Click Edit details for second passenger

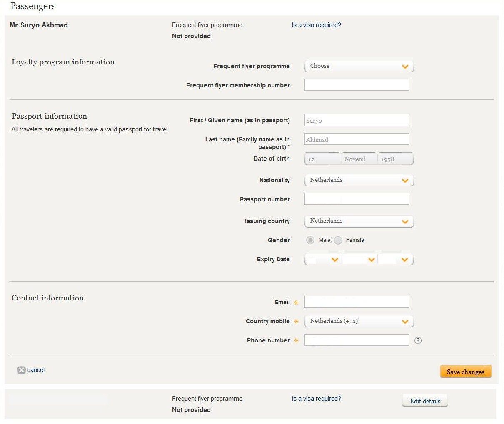tap(425, 401)
